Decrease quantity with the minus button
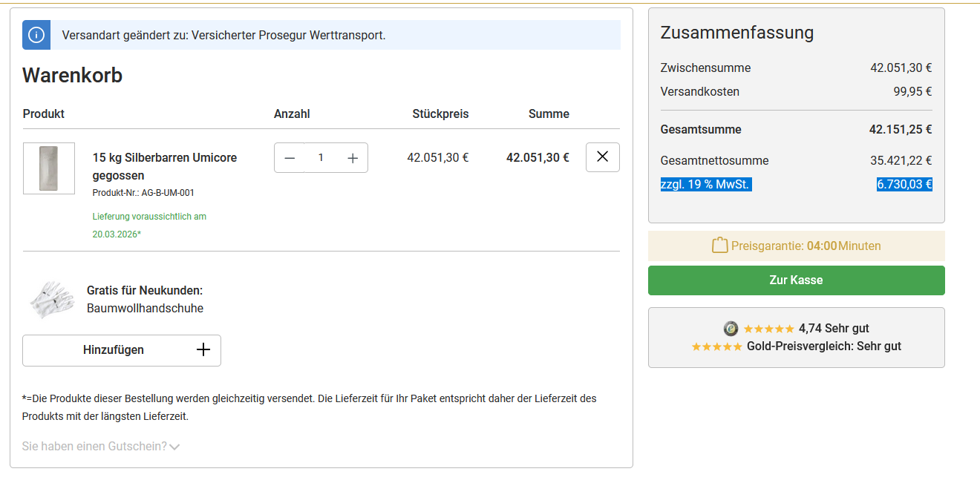The image size is (980, 483). pos(290,158)
